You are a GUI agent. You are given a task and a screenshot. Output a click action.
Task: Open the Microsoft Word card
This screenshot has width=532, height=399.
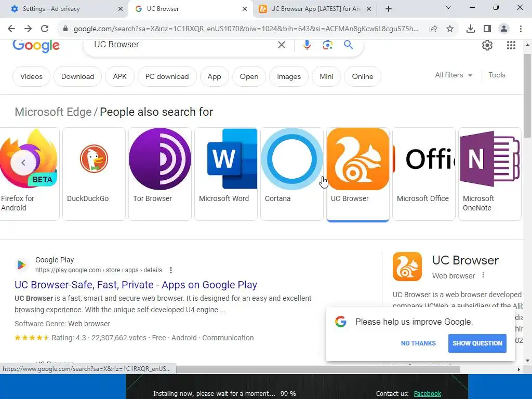coord(226,174)
